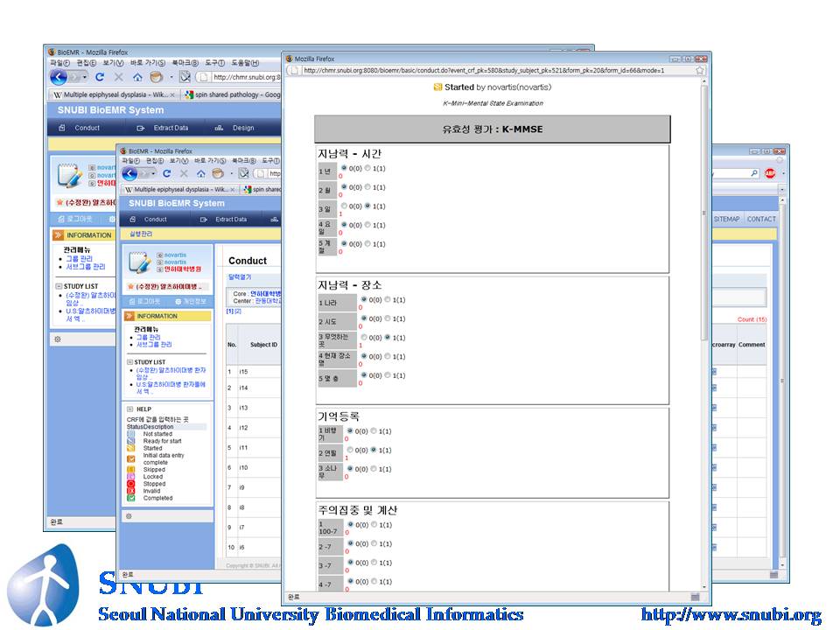Click 서브그룹 관리 link in middle window
Image resolution: width=840 pixels, height=630 pixels.
[x=154, y=345]
